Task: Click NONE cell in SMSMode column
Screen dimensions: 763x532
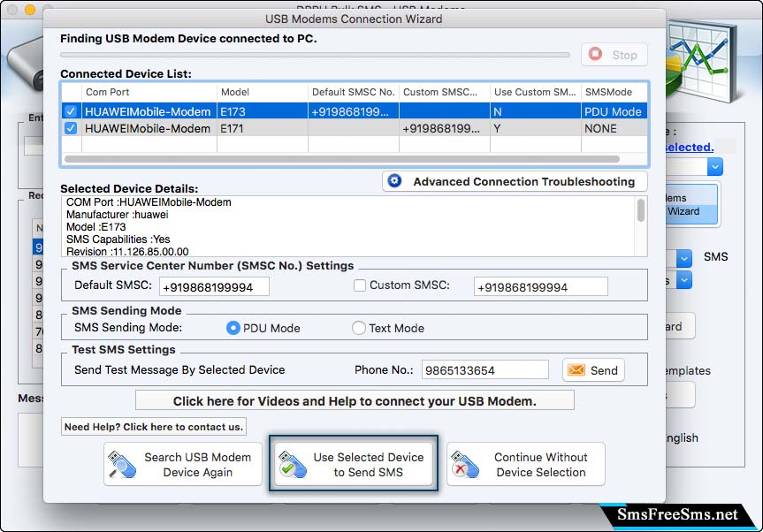Action: pos(614,128)
